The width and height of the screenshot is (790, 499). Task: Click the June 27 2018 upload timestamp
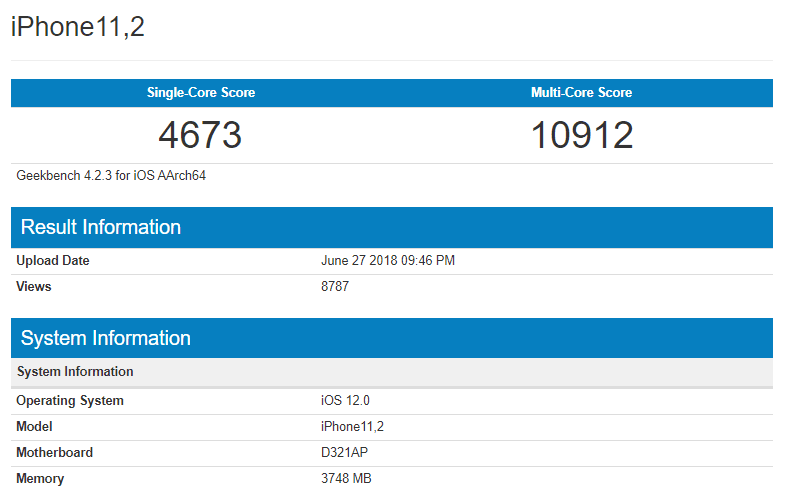pos(389,261)
